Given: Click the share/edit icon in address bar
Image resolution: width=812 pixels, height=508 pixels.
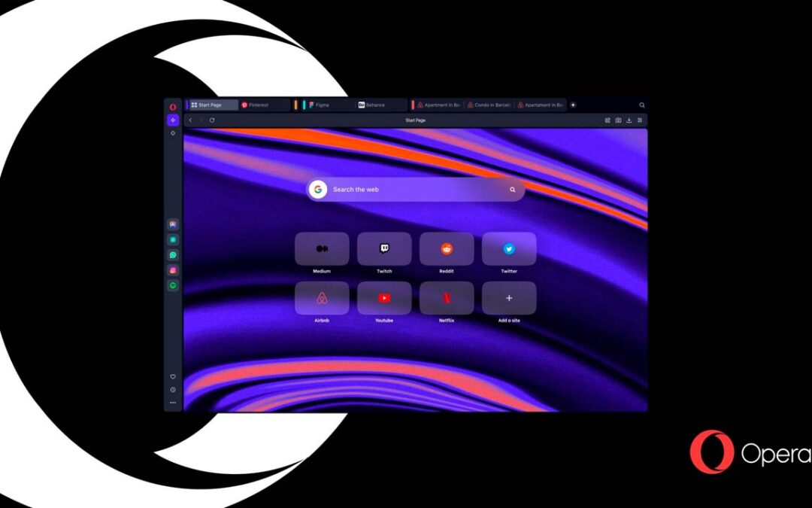Looking at the screenshot, I should pyautogui.click(x=607, y=120).
